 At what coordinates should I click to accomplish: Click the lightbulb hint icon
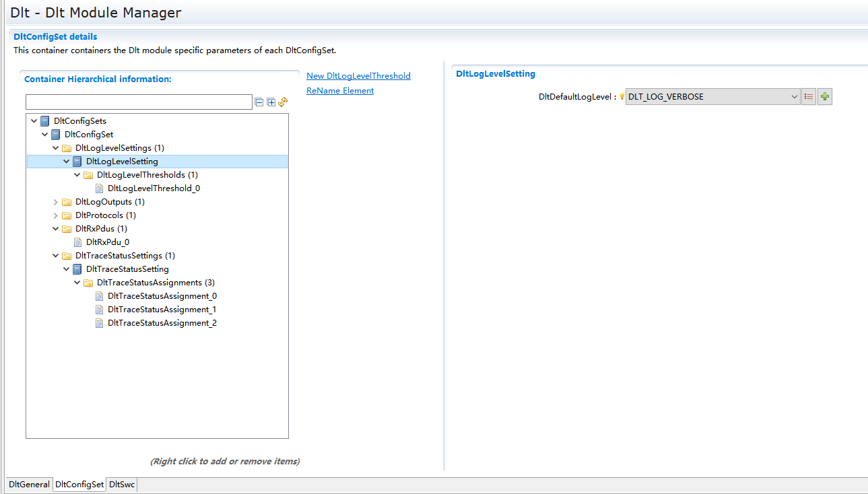coord(622,97)
